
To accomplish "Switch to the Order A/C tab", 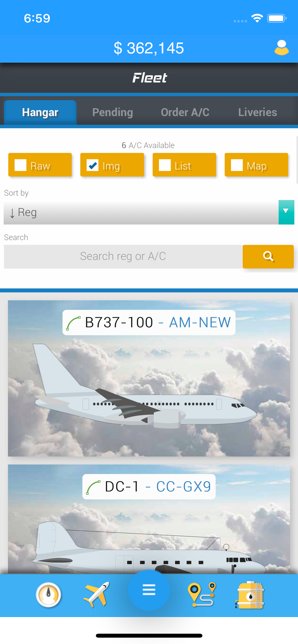I will [x=185, y=112].
